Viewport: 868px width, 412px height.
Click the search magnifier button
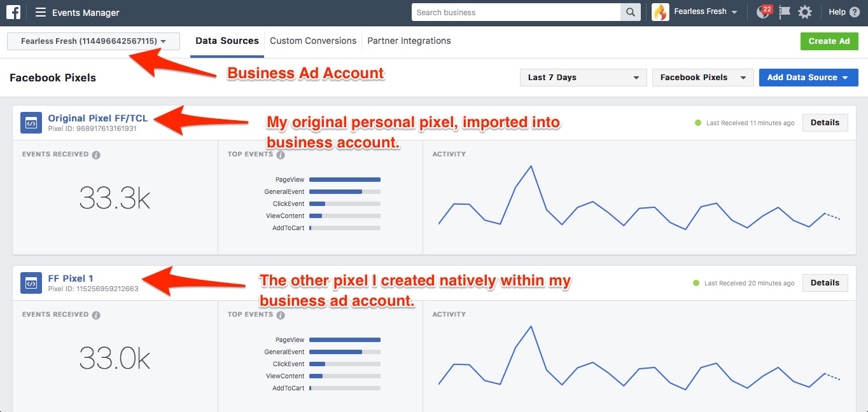pyautogui.click(x=631, y=12)
